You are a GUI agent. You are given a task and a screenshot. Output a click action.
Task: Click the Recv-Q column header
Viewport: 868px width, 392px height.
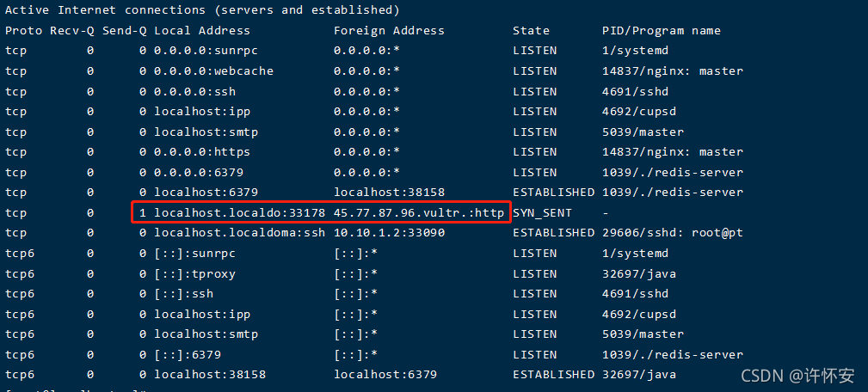click(72, 30)
